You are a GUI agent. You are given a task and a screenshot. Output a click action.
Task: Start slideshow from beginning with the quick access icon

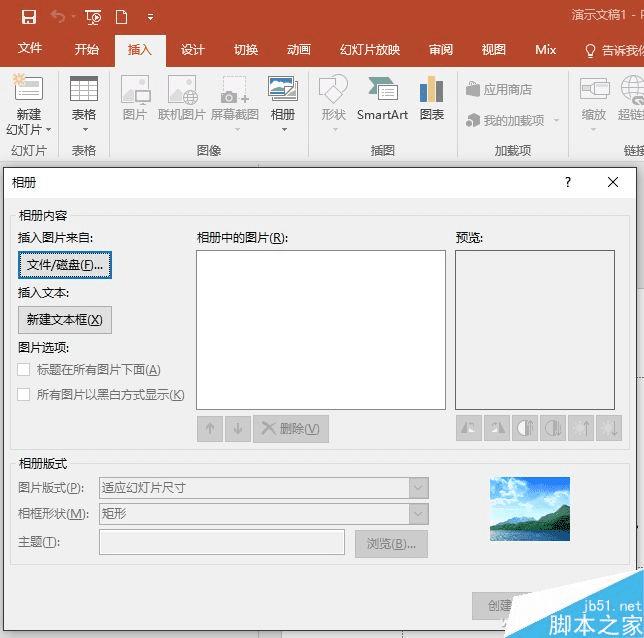tap(93, 17)
